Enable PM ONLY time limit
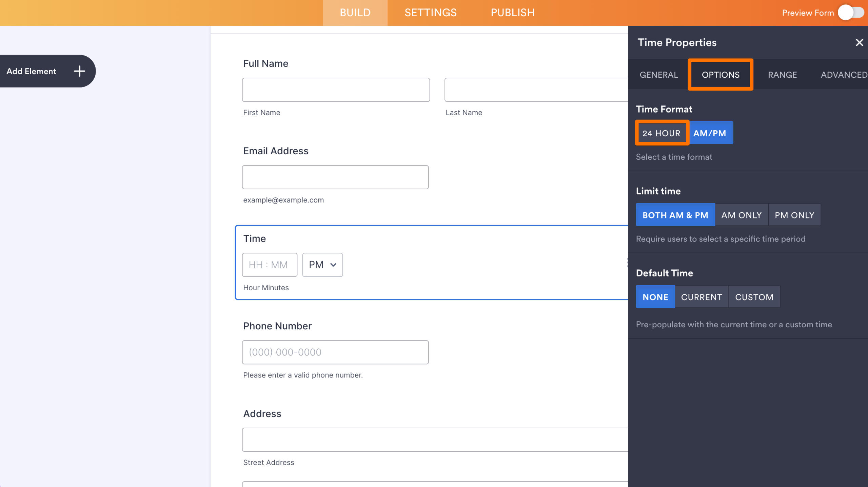Viewport: 868px width, 487px height. coord(794,215)
